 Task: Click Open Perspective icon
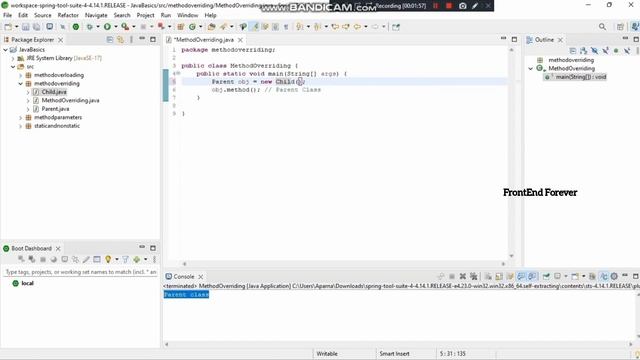[x=620, y=27]
